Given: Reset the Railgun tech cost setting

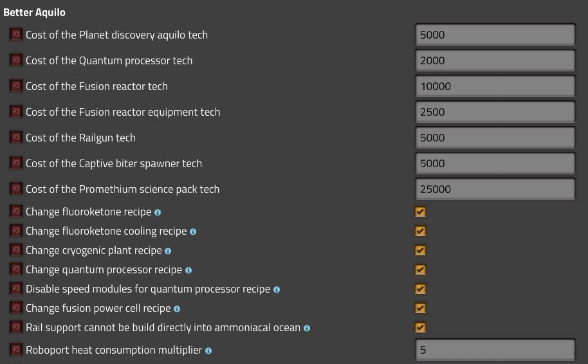Looking at the screenshot, I should click(16, 138).
